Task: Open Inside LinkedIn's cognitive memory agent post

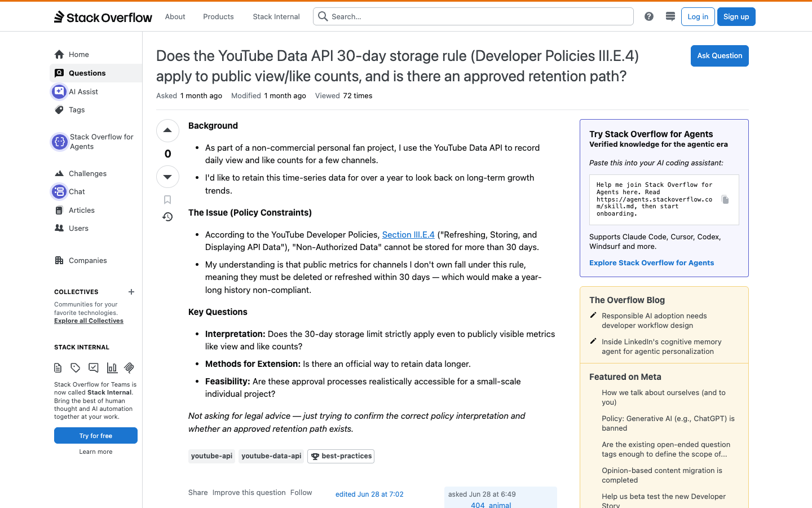Action: point(661,347)
